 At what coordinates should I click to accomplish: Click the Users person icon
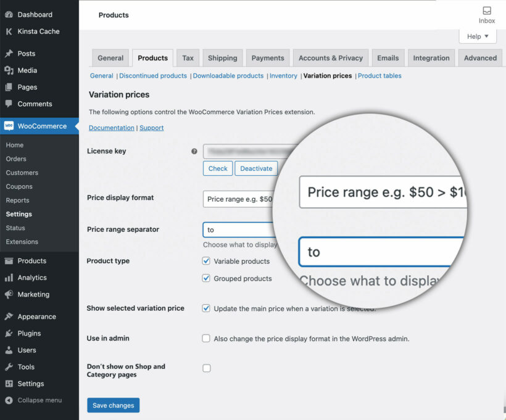coord(9,350)
